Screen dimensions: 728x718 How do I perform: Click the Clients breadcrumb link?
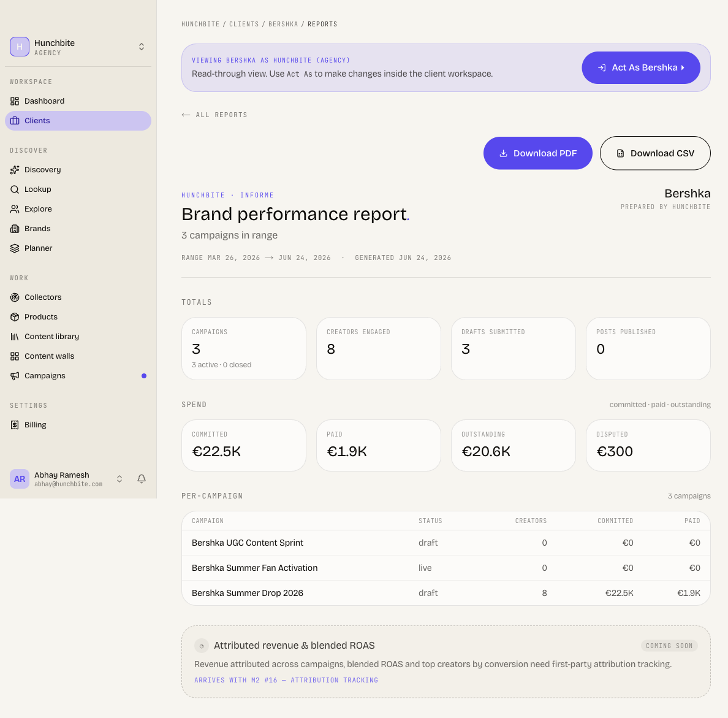pos(245,24)
